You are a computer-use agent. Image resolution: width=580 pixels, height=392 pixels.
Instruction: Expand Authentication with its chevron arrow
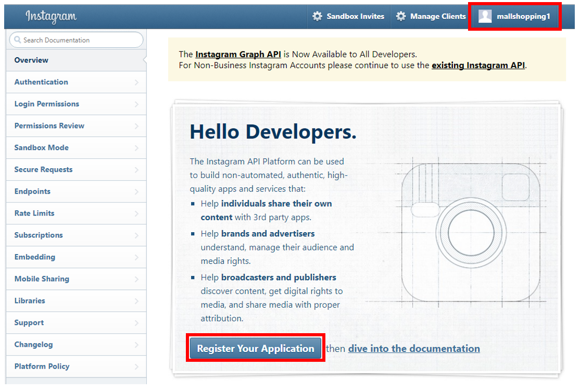[x=136, y=82]
